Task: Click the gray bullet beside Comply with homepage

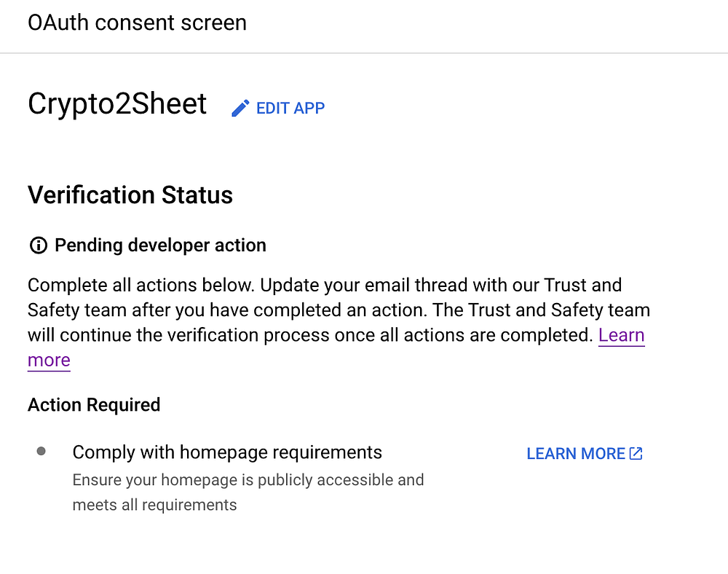Action: coord(41,452)
